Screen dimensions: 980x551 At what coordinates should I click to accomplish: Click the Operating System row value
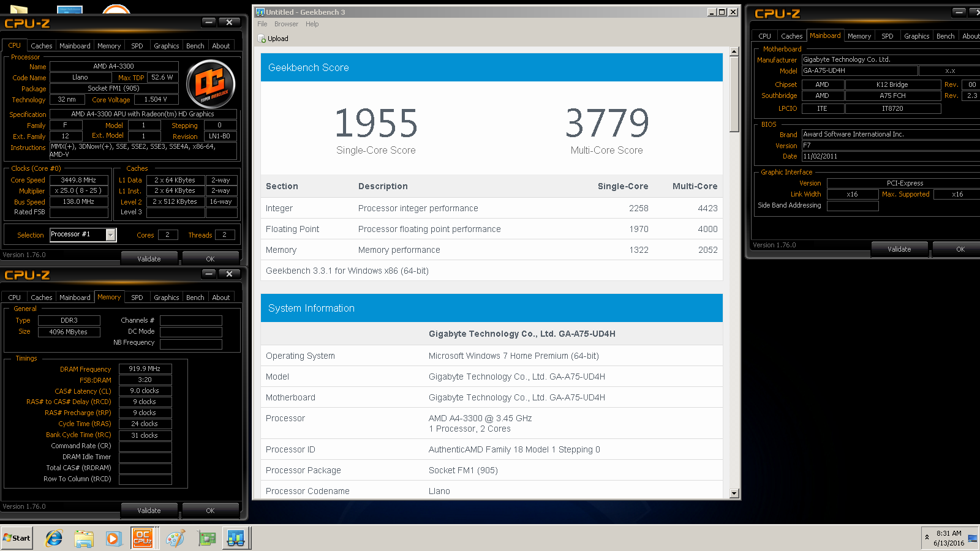pos(514,356)
